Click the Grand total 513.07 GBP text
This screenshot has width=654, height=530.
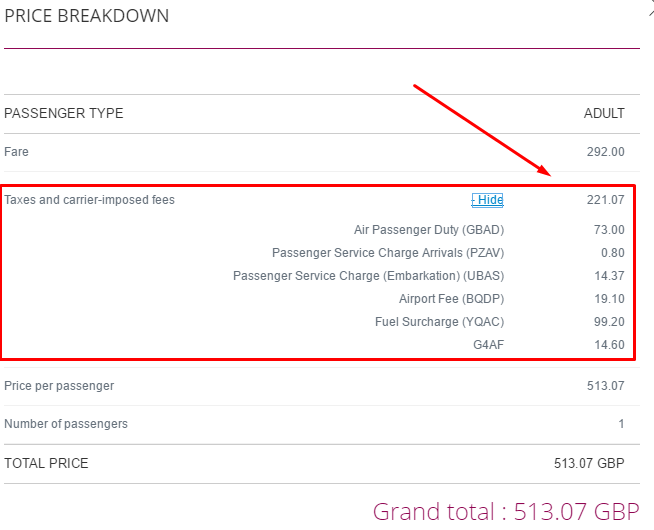click(x=506, y=512)
